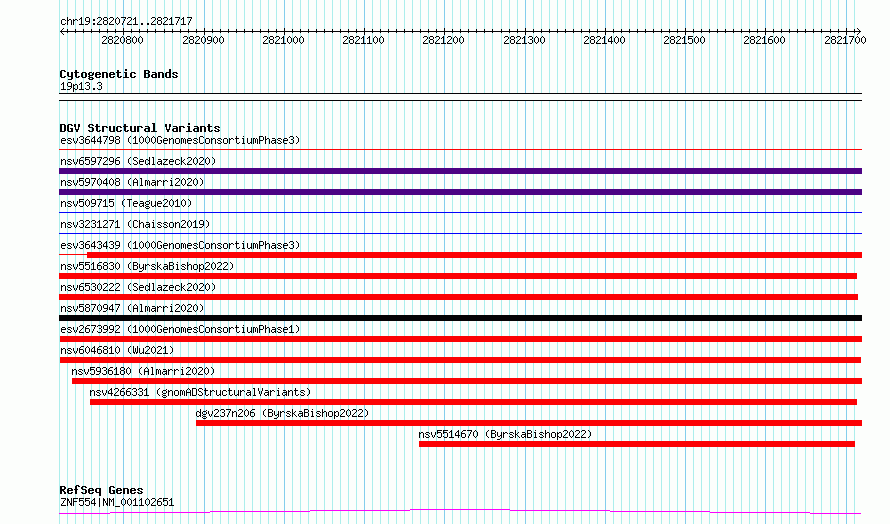Viewport: 890px width, 524px height.
Task: Click the nsv5516830 (ByrskaBishop2022) label
Action: pos(147,266)
